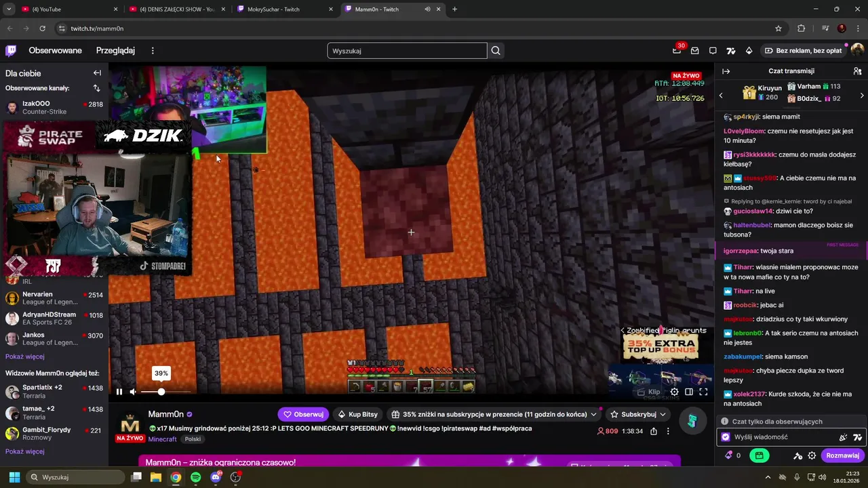
Task: Open the party popper icon in chat input
Action: (843, 438)
